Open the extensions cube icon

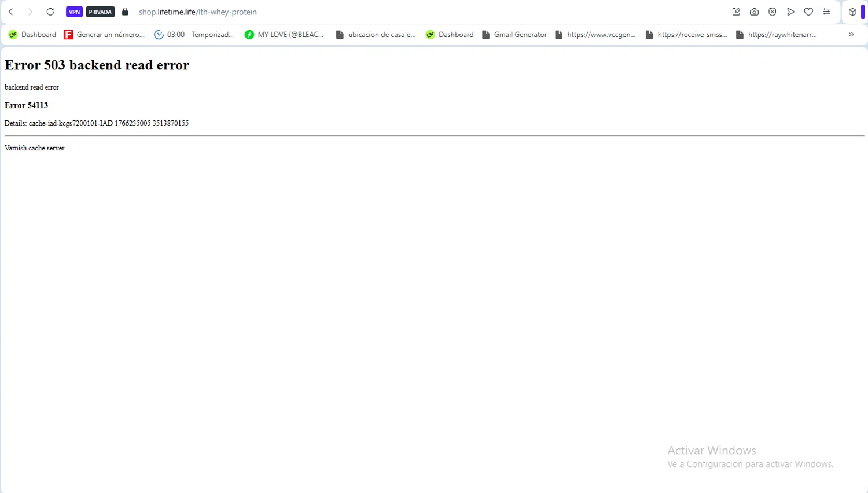tap(852, 12)
